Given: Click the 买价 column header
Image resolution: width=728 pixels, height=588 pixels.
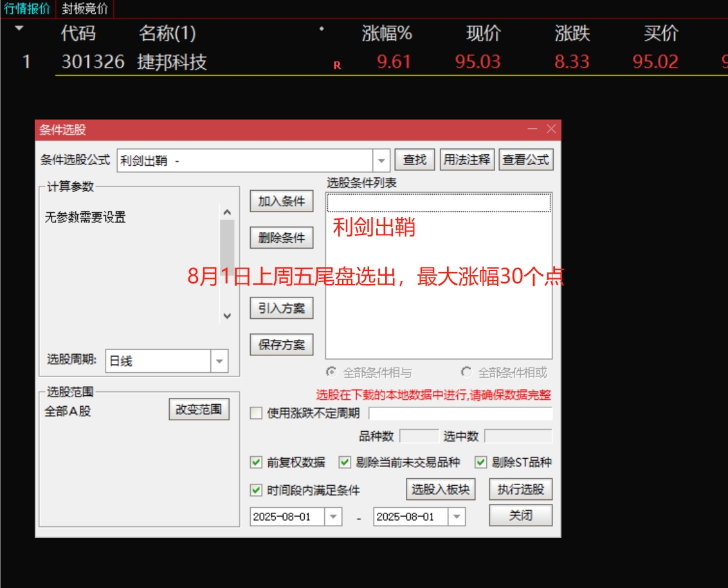Looking at the screenshot, I should (660, 33).
